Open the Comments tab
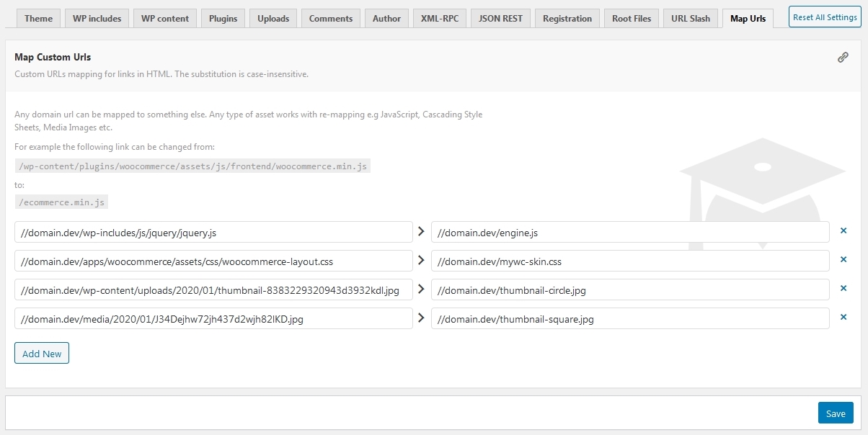This screenshot has height=435, width=868. [x=331, y=18]
